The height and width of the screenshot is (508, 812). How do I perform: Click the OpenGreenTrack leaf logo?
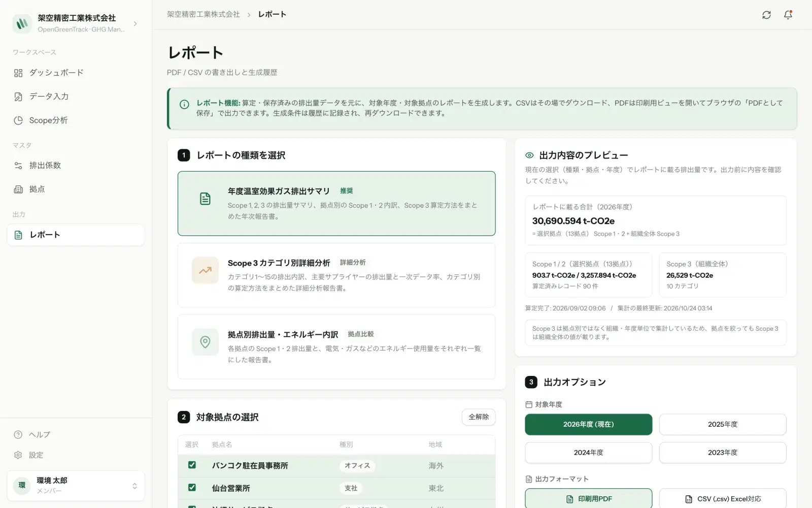click(x=22, y=23)
